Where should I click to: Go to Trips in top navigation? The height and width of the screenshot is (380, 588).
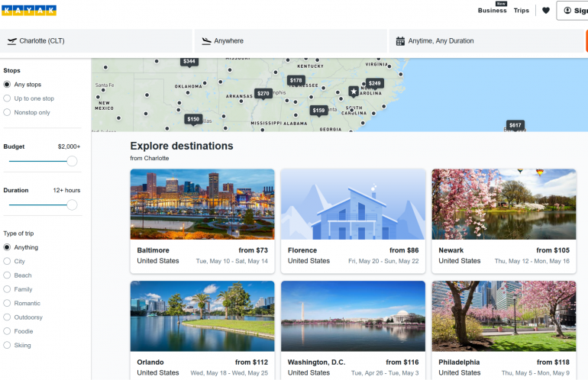click(x=521, y=11)
